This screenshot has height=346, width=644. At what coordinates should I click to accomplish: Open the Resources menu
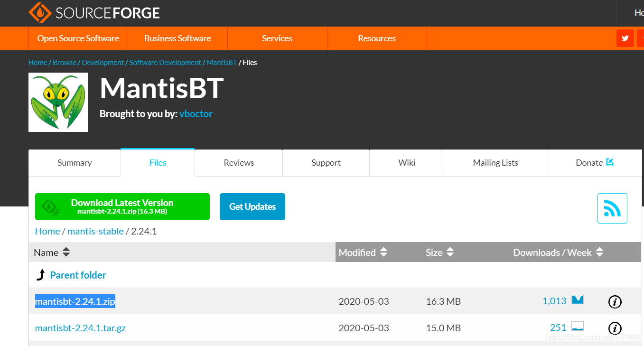pyautogui.click(x=376, y=38)
